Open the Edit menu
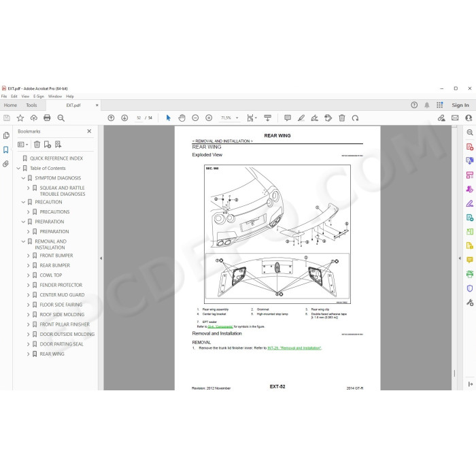Image resolution: width=476 pixels, height=476 pixels. [x=14, y=97]
